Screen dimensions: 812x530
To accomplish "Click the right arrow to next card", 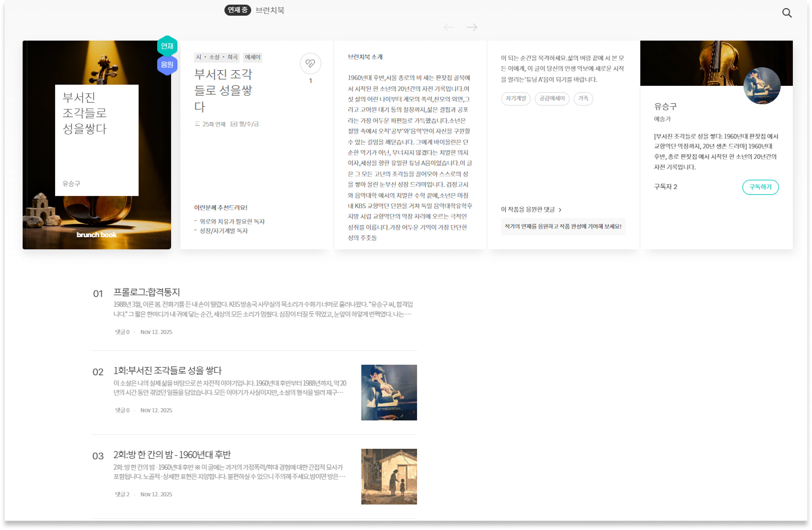I will (472, 27).
